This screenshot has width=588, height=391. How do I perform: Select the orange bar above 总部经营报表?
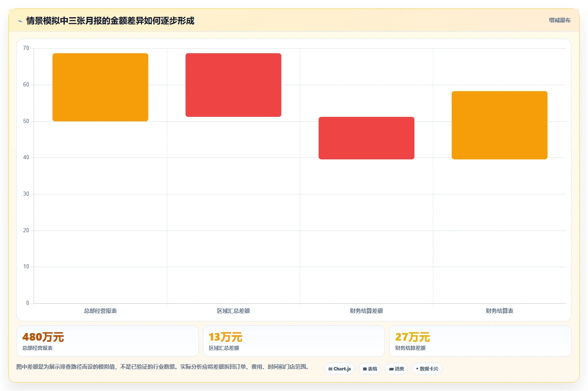(100, 87)
